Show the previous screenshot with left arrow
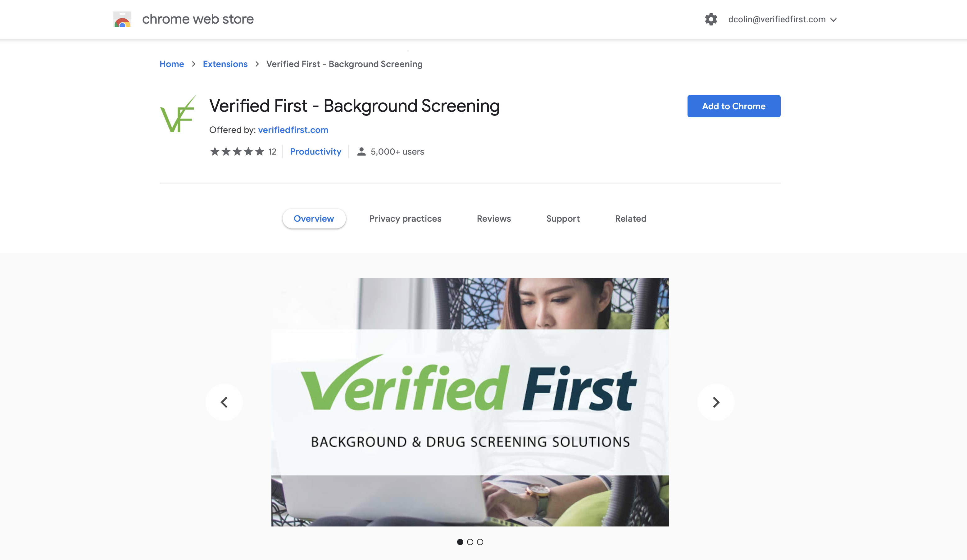The width and height of the screenshot is (967, 560). click(224, 402)
